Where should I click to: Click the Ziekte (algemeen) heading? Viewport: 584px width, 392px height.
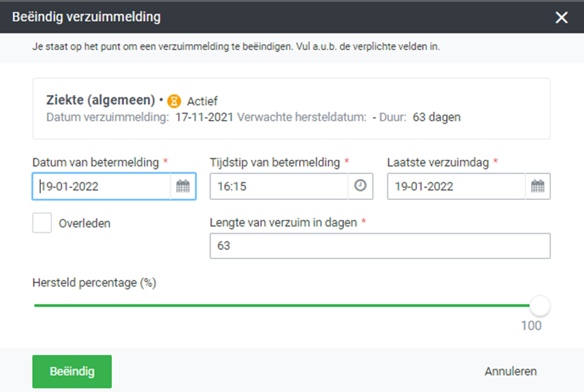[101, 100]
